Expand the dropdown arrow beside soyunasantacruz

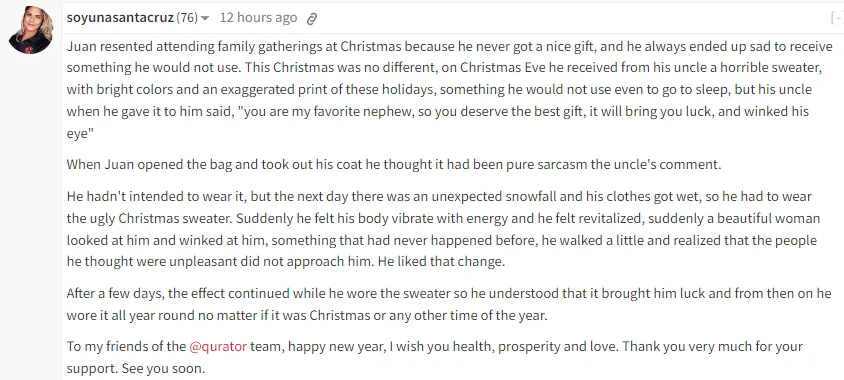pos(205,18)
